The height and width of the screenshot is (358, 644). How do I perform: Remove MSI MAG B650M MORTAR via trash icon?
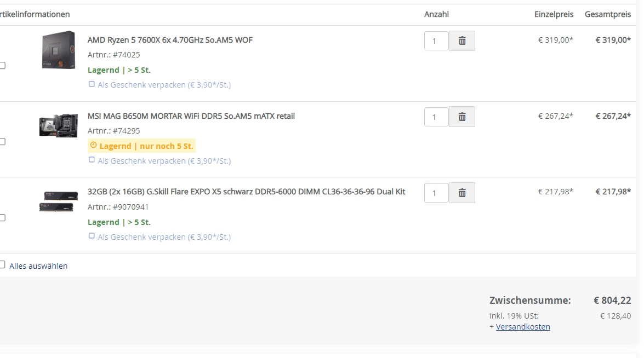[x=461, y=117]
